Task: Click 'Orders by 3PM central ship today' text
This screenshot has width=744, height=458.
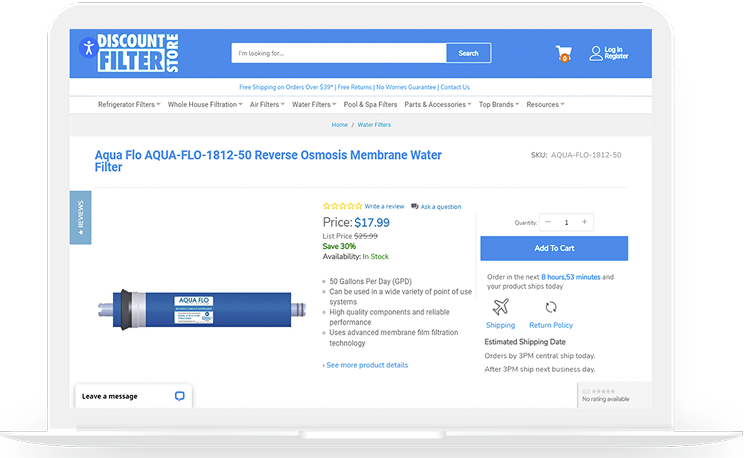Action: 539,356
